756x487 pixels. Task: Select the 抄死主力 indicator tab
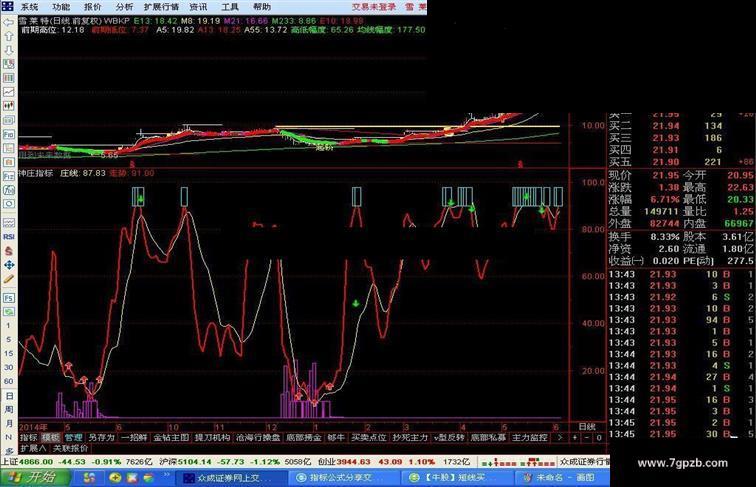click(410, 437)
